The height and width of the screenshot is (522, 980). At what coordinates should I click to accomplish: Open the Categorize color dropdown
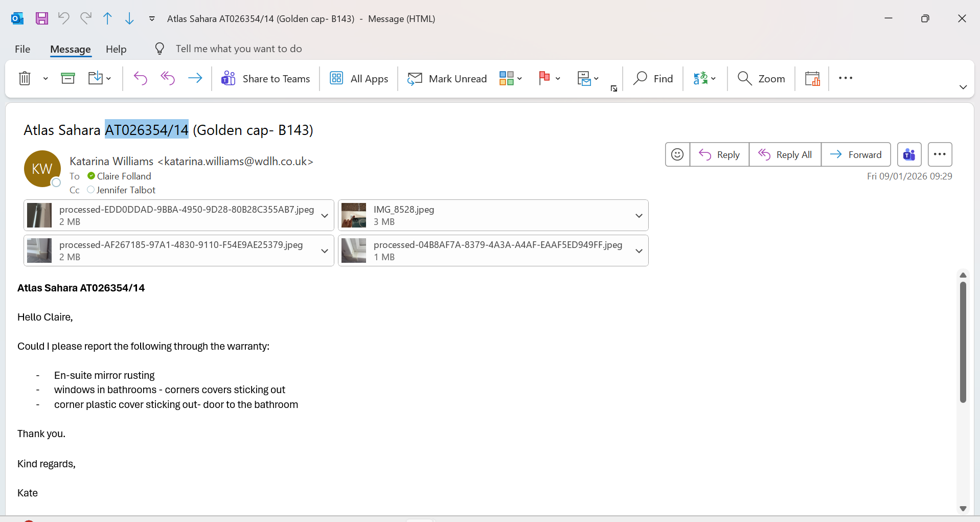coord(511,78)
